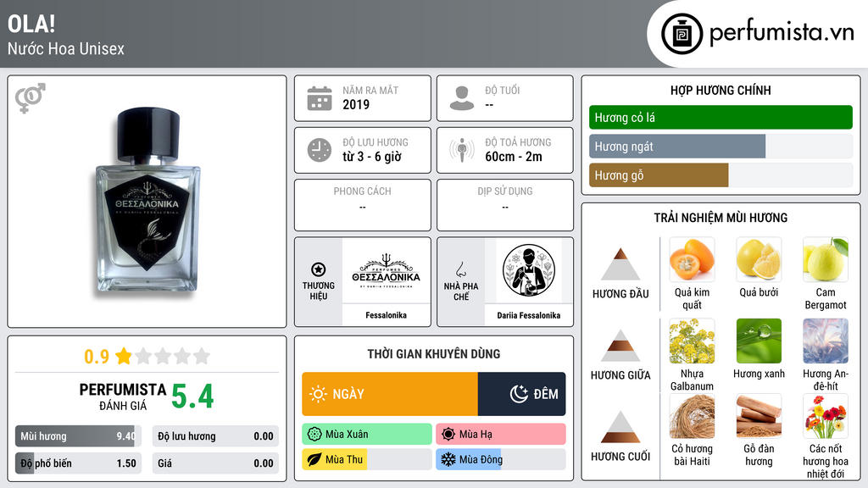Click the Hương cỏ lá accord bar

721,117
